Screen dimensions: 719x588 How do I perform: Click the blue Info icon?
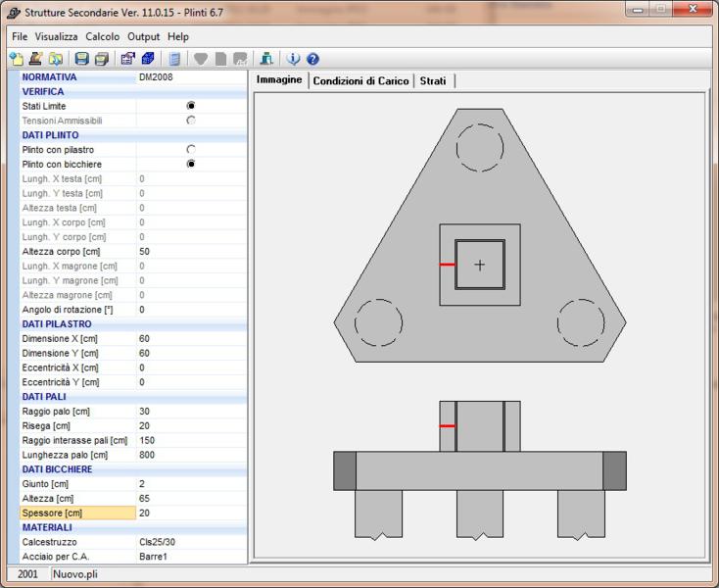point(293,59)
